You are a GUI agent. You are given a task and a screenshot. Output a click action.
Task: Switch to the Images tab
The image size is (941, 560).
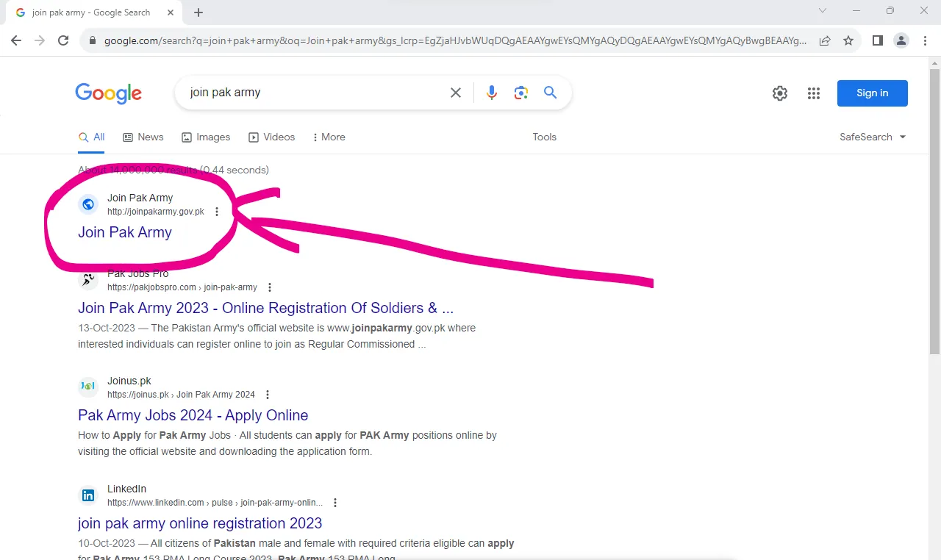(206, 137)
